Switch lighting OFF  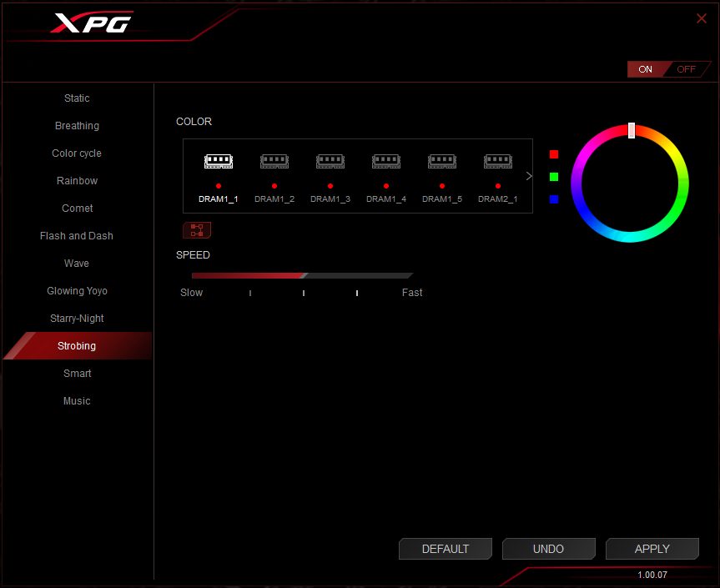pyautogui.click(x=687, y=69)
